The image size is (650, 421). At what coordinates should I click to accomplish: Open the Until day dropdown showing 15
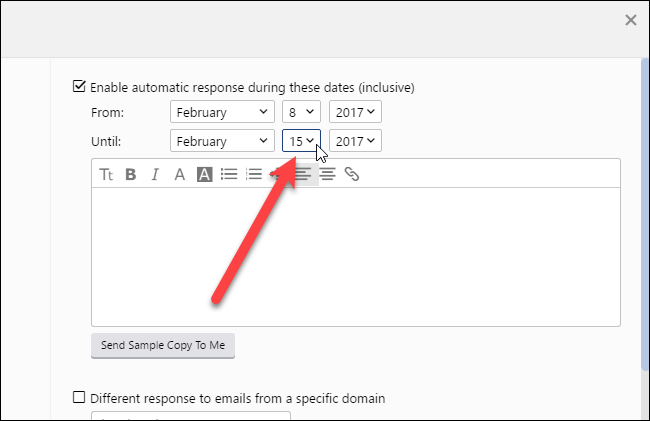(301, 141)
